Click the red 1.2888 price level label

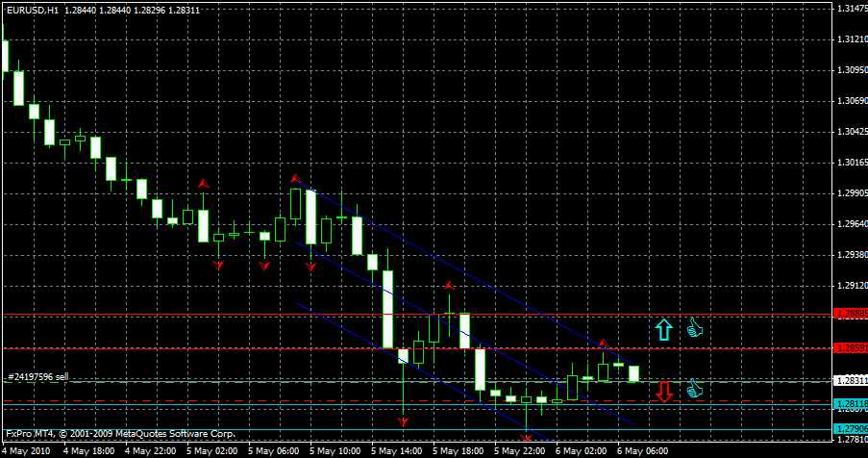point(851,314)
